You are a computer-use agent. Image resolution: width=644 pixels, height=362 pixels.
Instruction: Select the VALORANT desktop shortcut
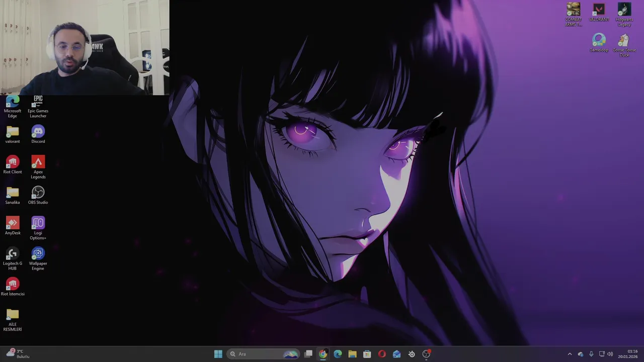[599, 13]
